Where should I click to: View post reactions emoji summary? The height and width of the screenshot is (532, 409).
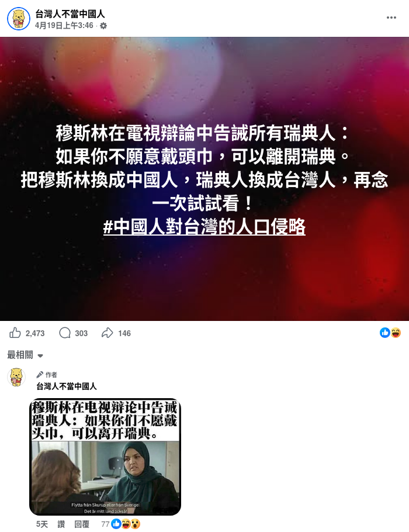coord(390,333)
